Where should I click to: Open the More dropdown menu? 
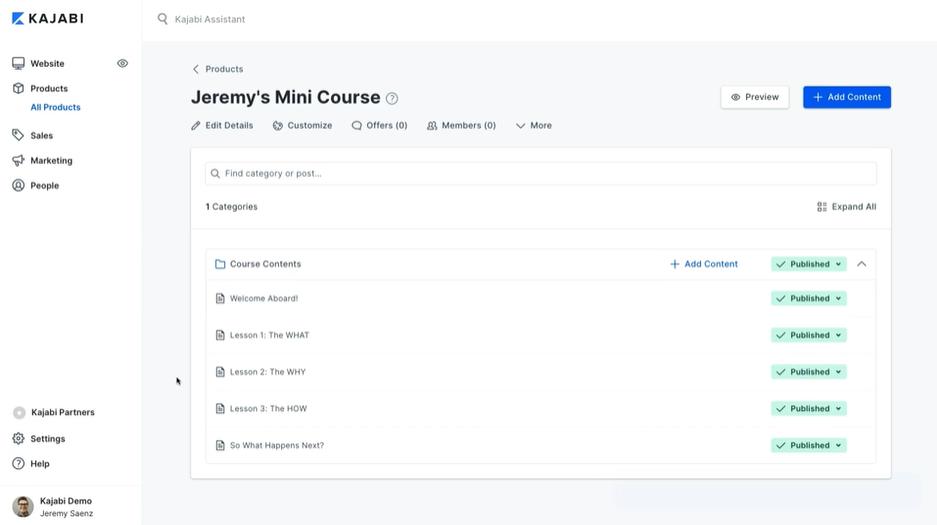(x=534, y=126)
